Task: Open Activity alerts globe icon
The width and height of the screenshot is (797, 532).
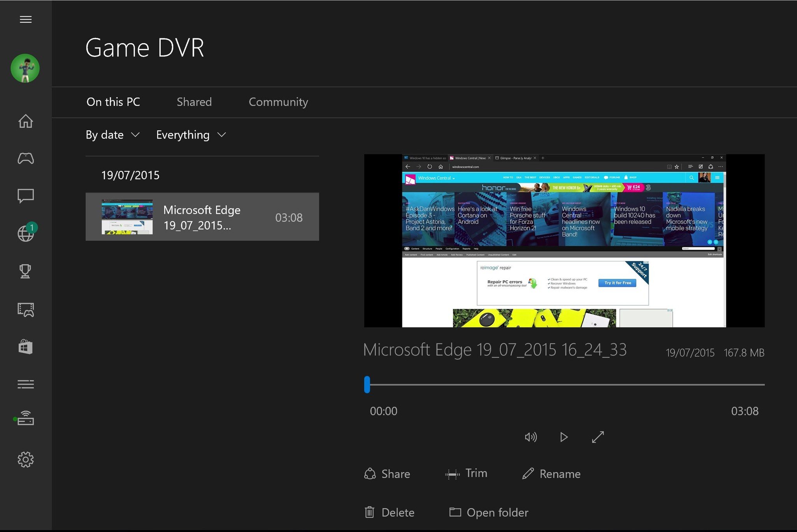Action: (26, 233)
